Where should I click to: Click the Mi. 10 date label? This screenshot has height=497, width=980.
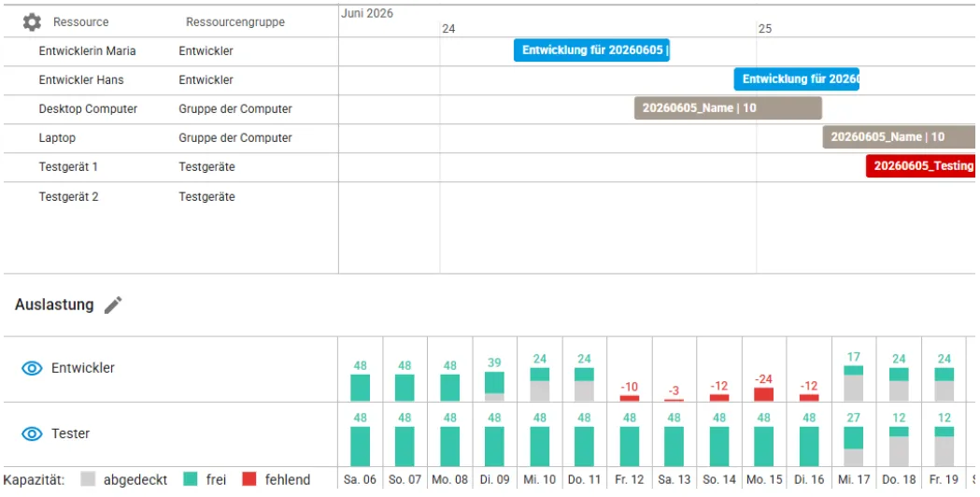tap(539, 479)
